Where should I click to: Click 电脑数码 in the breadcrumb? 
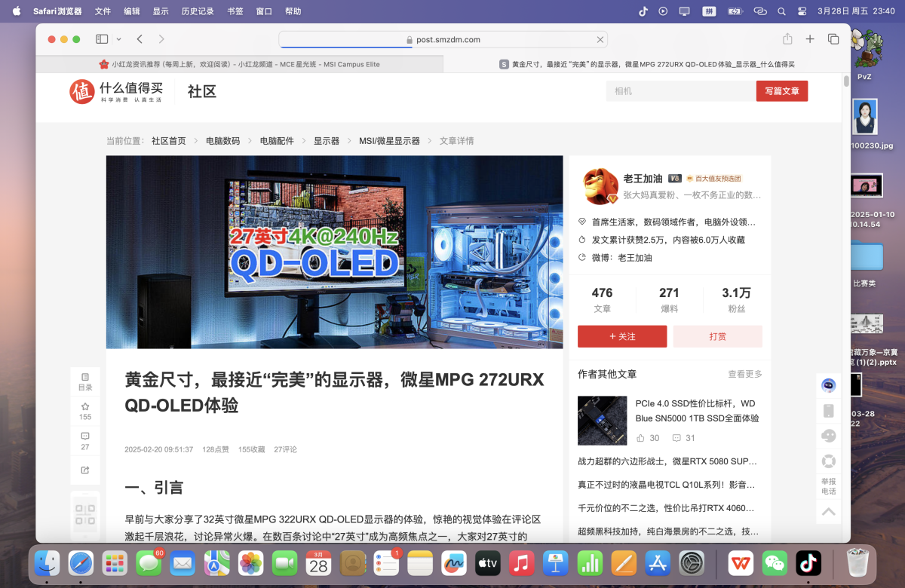222,141
